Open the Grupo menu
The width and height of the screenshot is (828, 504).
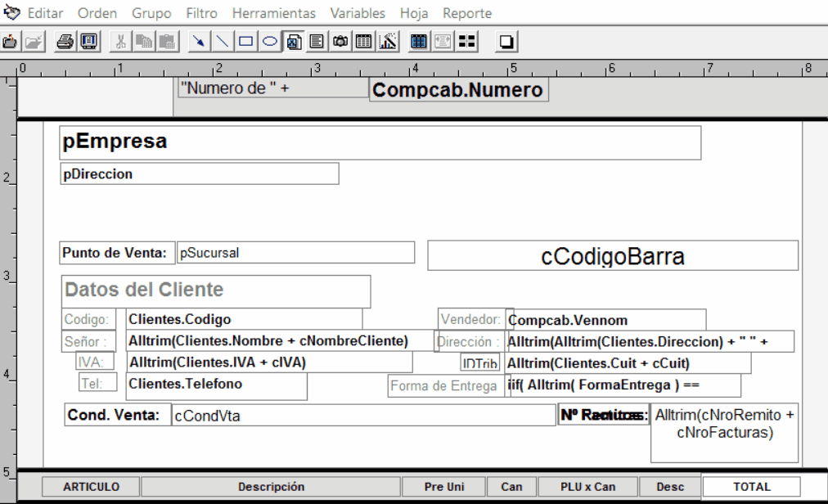[x=151, y=13]
